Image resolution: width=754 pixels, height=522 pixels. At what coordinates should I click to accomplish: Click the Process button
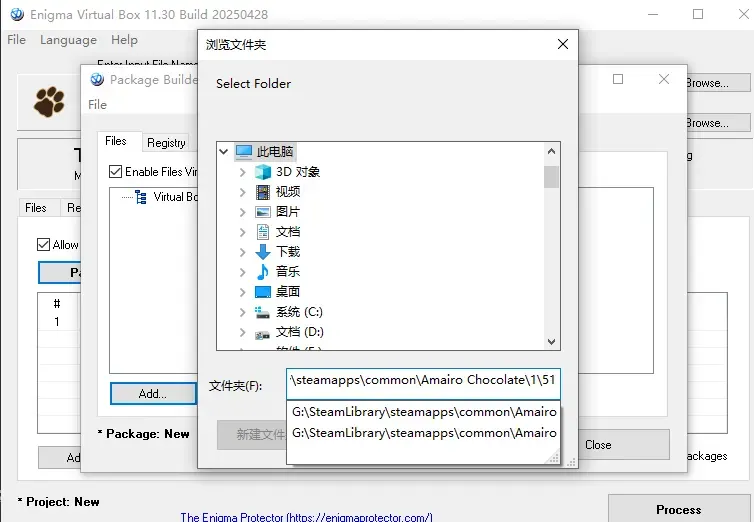(x=679, y=508)
